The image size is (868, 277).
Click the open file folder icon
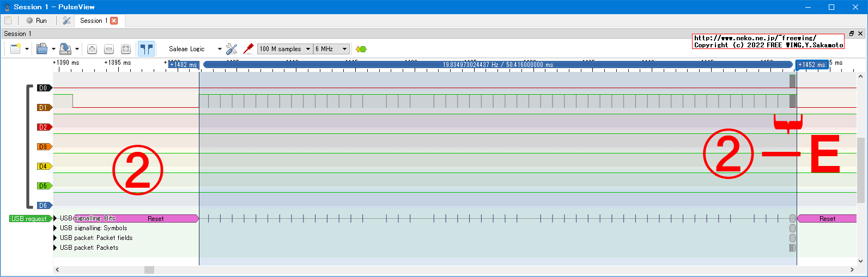[x=42, y=49]
